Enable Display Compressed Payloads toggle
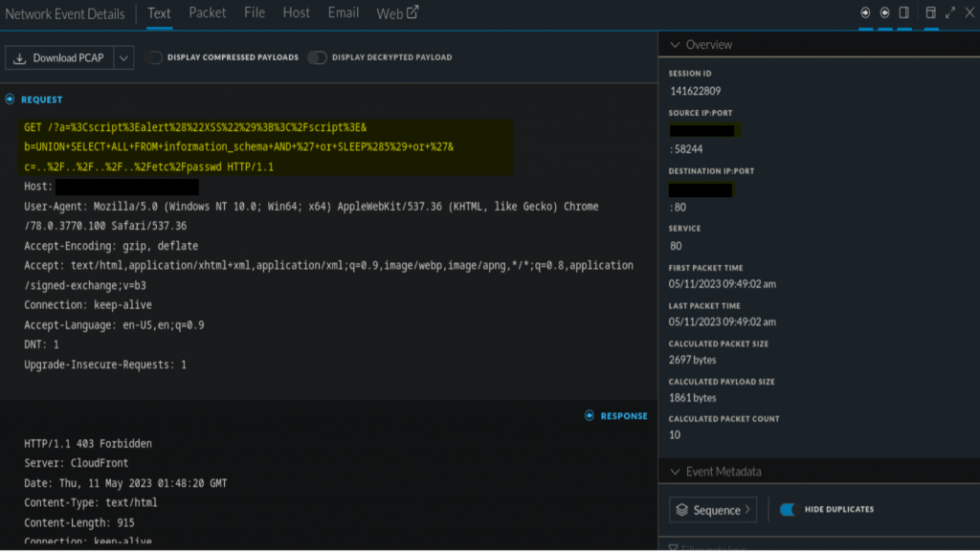The width and height of the screenshot is (980, 552). click(x=153, y=57)
